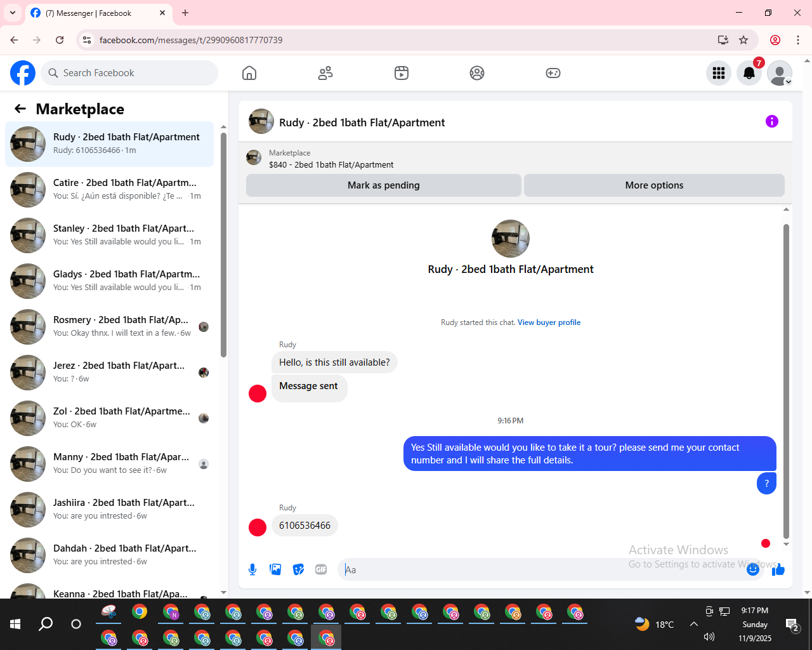Open the Chrome profile icon
Image resolution: width=812 pixels, height=650 pixels.
click(x=775, y=40)
